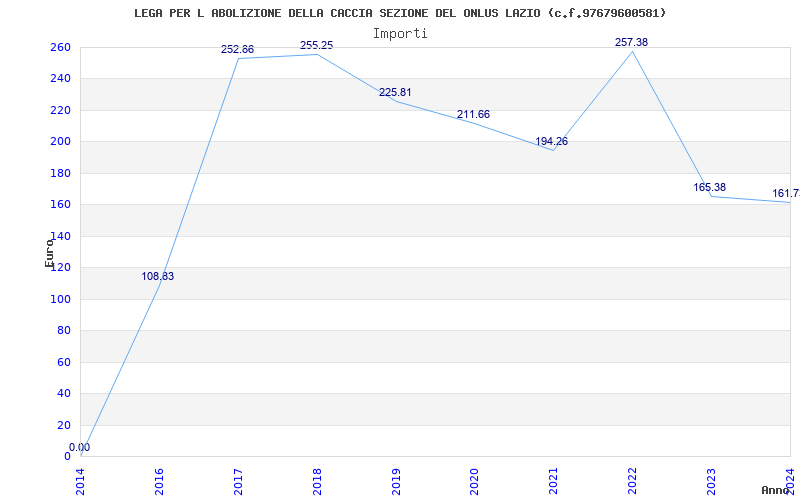
Task: Click the 0.00 data label
Action: [x=80, y=447]
